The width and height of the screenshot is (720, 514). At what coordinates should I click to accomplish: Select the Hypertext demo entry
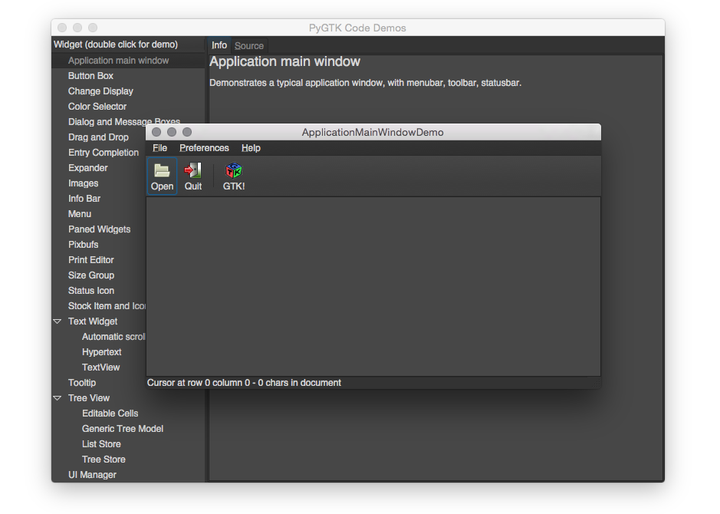101,352
